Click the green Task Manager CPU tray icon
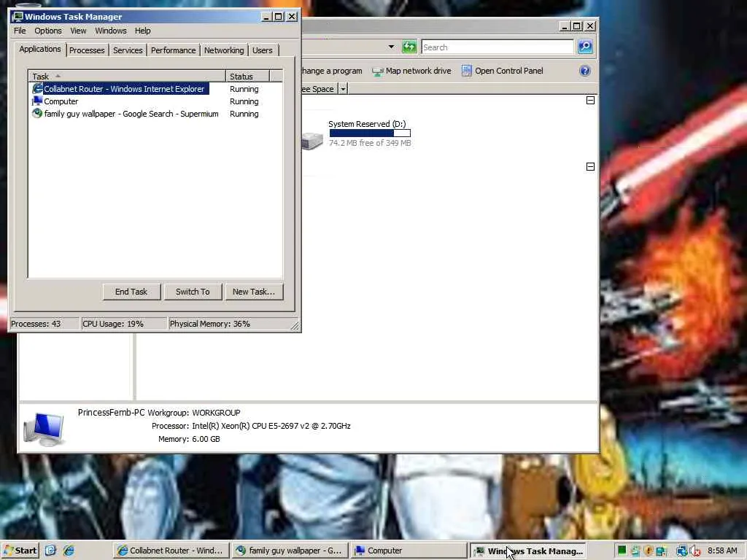This screenshot has width=747, height=560. (622, 551)
